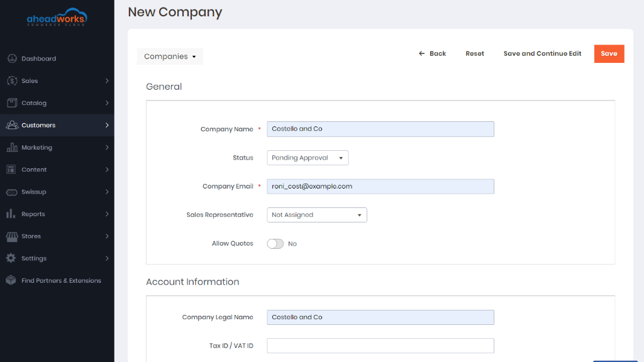Image resolution: width=644 pixels, height=362 pixels.
Task: Click the Reports chart icon
Action: coord(11,214)
